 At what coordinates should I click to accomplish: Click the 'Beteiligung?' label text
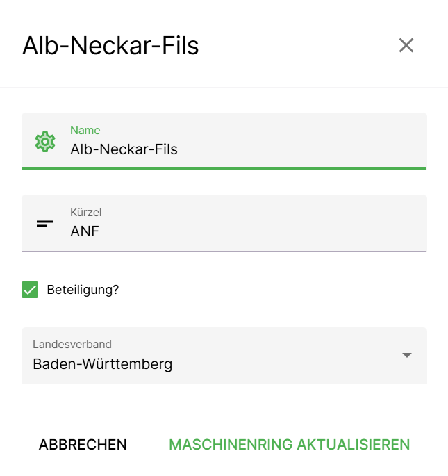point(83,290)
